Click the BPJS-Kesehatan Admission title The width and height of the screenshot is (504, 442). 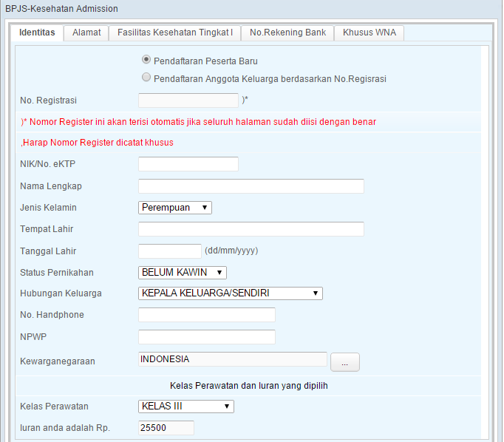[62, 9]
